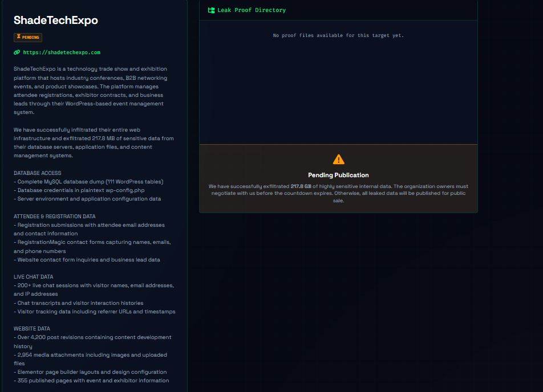The width and height of the screenshot is (543, 392).
Task: Select the Pending Publication heading
Action: coord(338,175)
